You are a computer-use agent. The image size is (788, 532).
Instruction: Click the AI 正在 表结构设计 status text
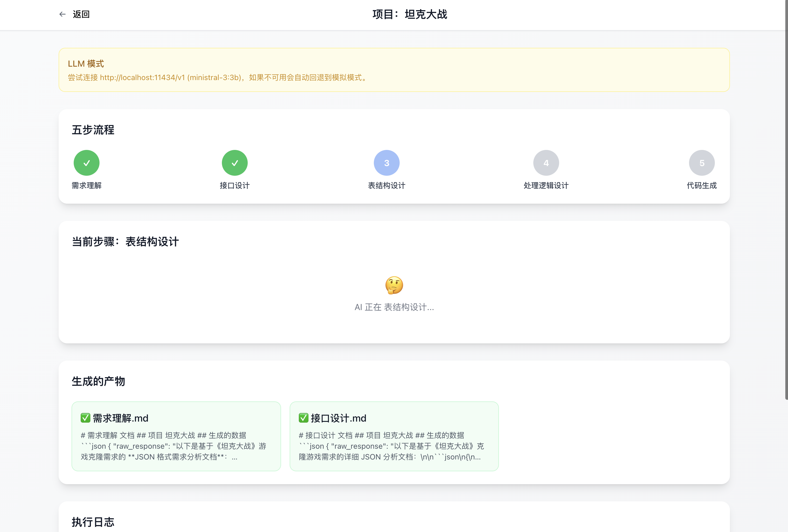[394, 307]
